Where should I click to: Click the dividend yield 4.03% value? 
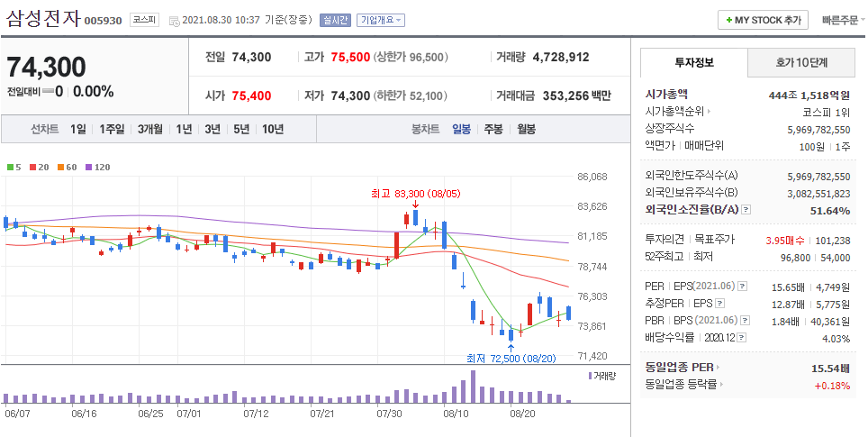(837, 339)
